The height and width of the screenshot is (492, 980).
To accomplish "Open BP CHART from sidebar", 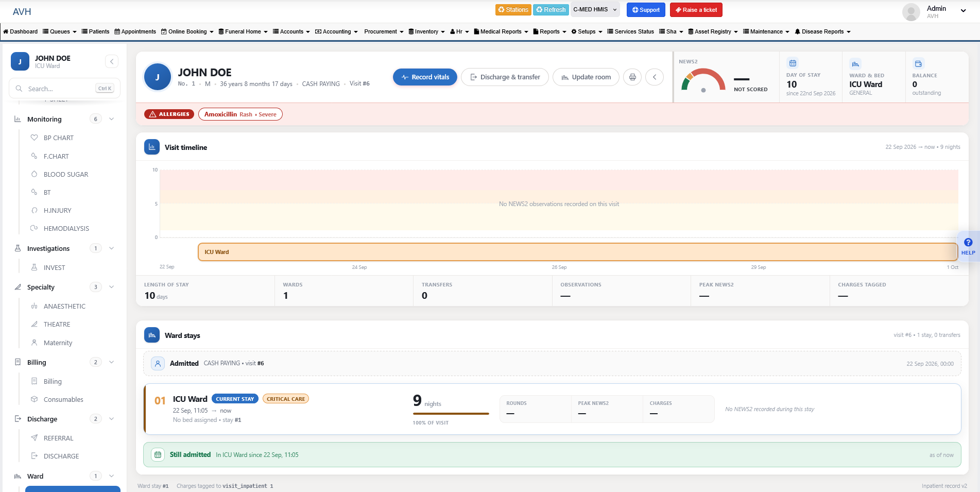I will [x=58, y=138].
